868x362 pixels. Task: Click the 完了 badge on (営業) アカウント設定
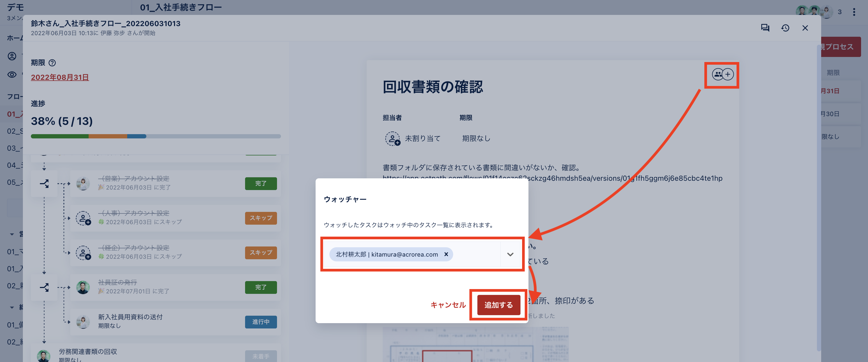tap(261, 183)
